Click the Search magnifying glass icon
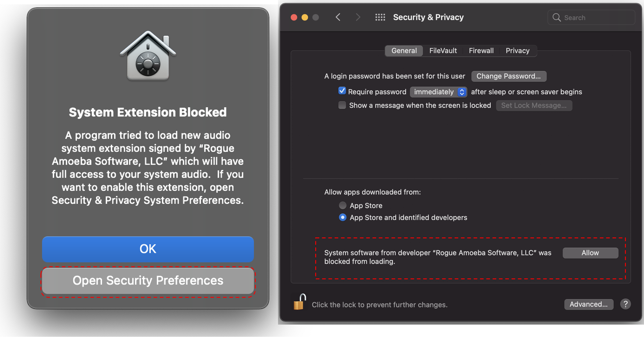Screen dimensions: 644x337 point(557,17)
